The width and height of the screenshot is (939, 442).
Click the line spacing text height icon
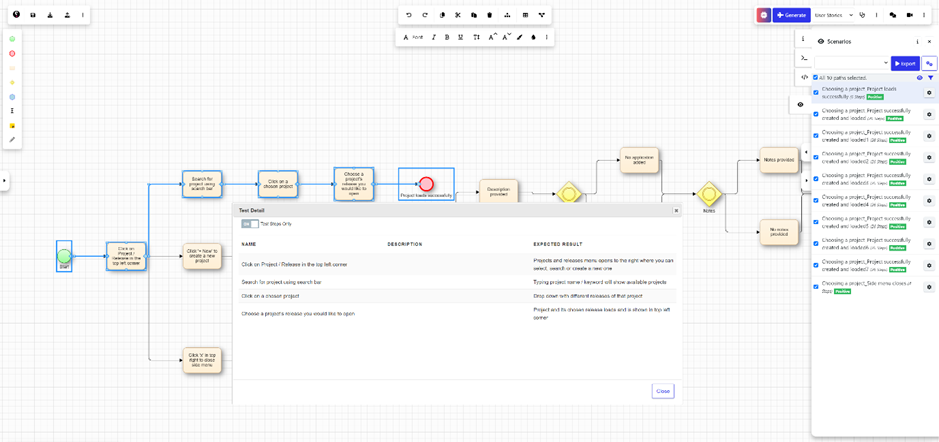tap(477, 37)
